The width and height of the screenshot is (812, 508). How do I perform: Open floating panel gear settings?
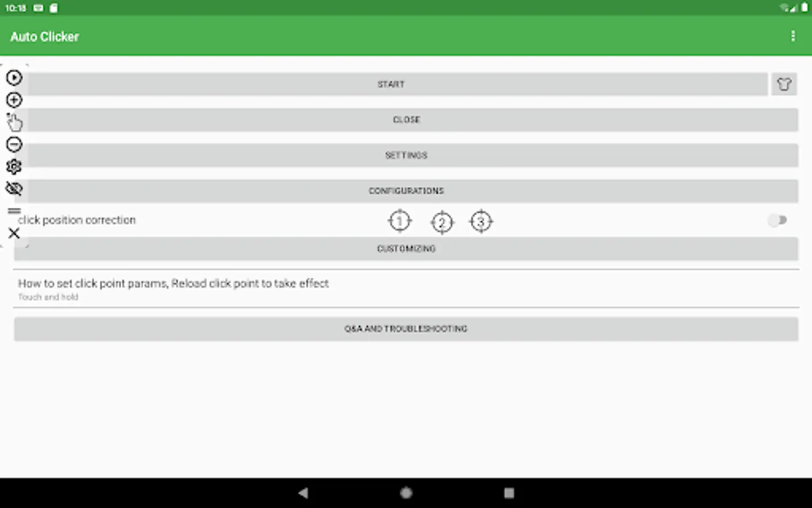click(14, 167)
